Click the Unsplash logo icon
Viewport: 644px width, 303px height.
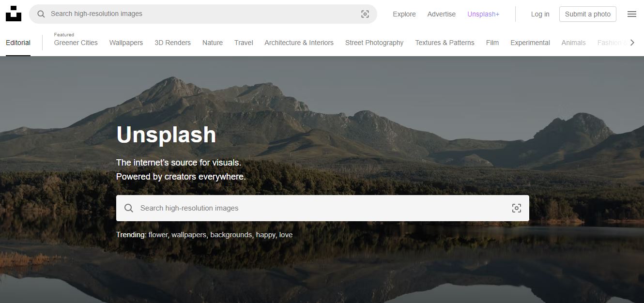tap(14, 14)
